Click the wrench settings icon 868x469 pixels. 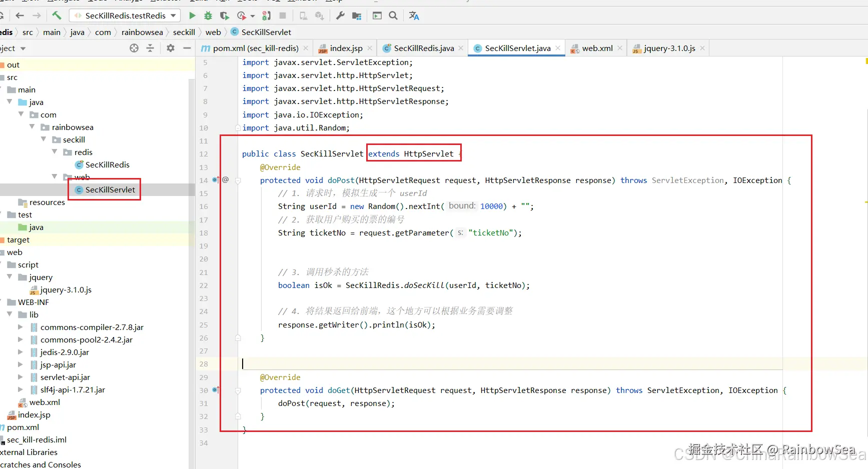click(340, 16)
